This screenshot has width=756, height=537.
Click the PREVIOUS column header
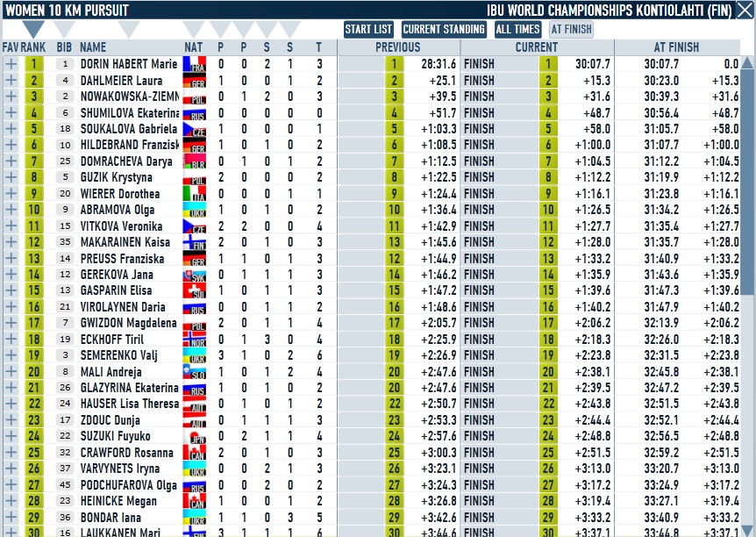398,47
